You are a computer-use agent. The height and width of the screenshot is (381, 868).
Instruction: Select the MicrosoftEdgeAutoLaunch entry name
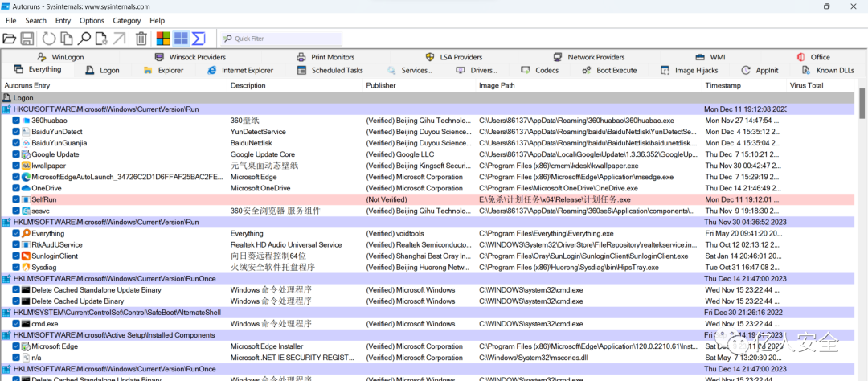click(128, 177)
